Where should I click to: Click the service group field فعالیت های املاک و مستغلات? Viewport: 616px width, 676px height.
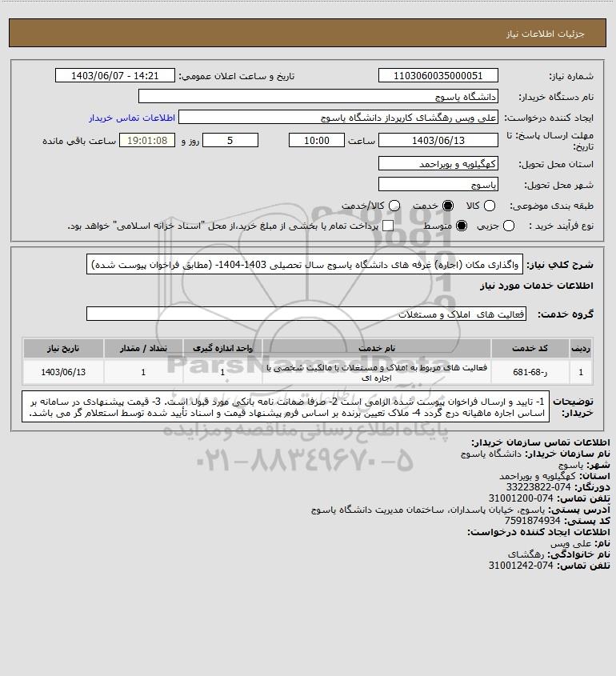tap(306, 314)
